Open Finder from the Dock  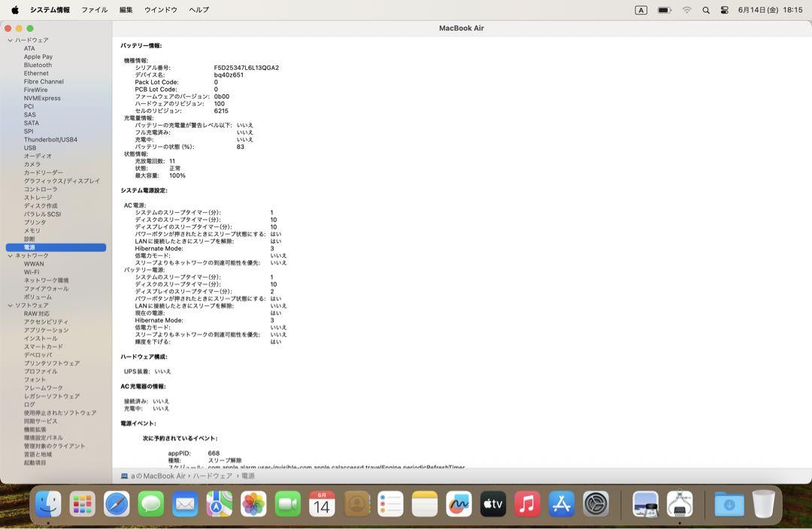[48, 503]
